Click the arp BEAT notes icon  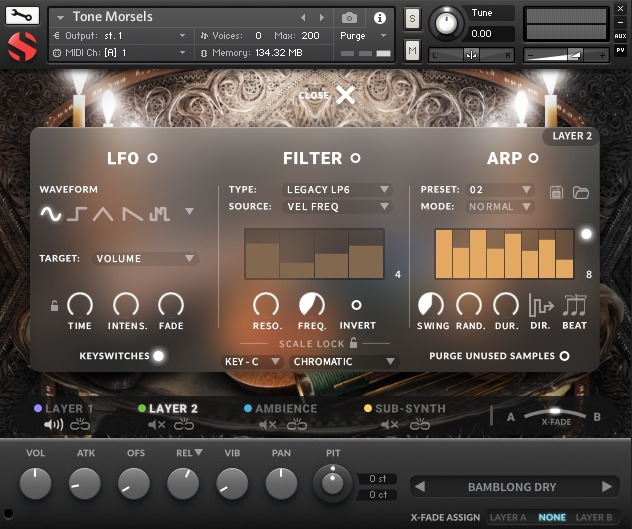tap(575, 305)
